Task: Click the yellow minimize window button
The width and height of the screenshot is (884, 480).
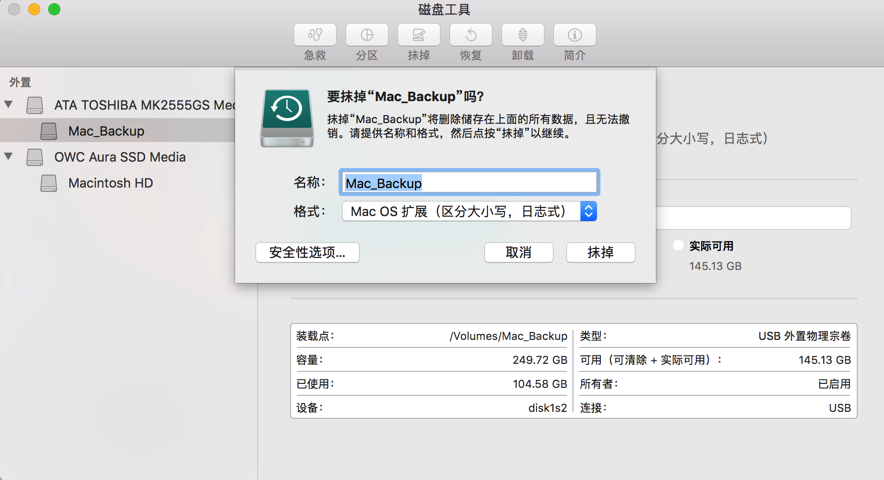Action: coord(34,9)
